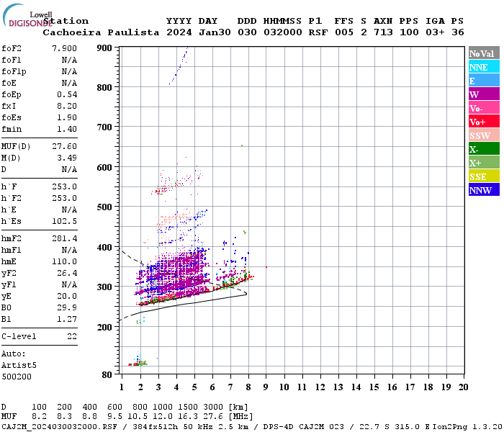Click the 3000 km distance column header

(213, 408)
